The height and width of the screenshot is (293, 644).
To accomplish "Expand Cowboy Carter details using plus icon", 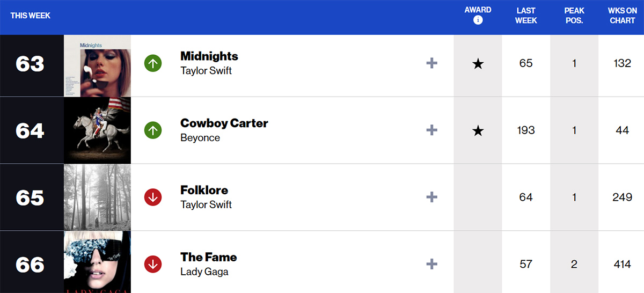I will [431, 130].
